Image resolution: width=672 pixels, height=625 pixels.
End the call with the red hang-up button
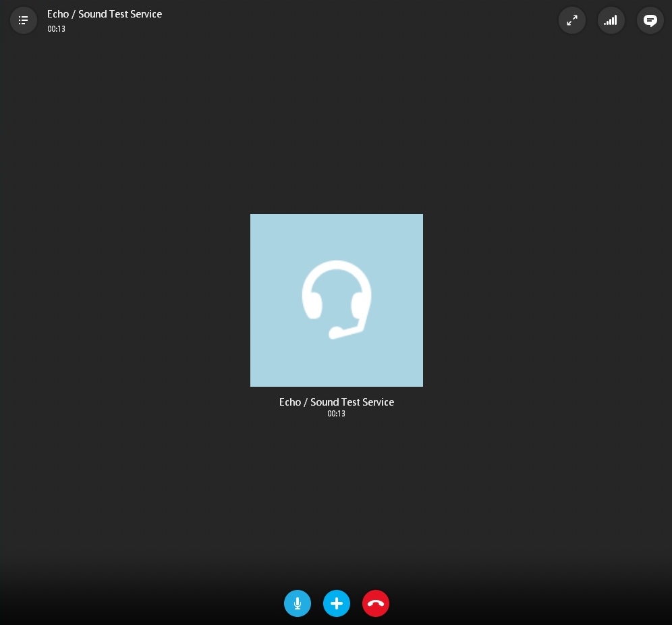pos(376,603)
